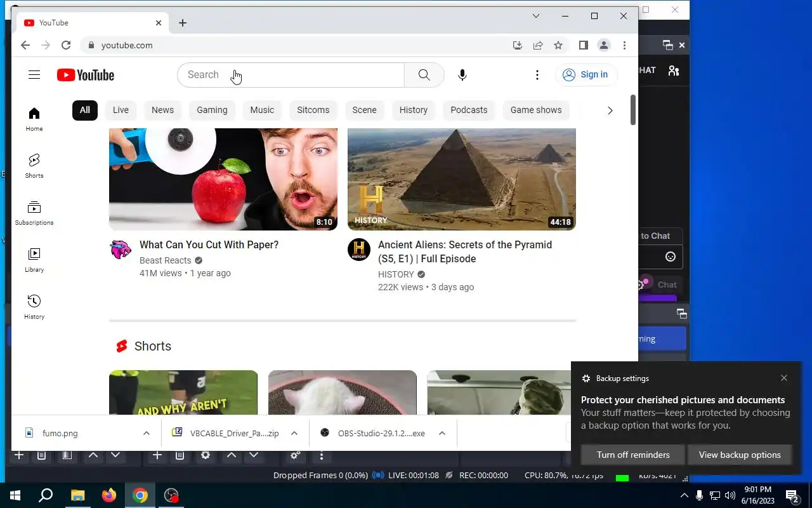Open the HISTORY channel avatar
This screenshot has width=812, height=508.
coord(359,250)
